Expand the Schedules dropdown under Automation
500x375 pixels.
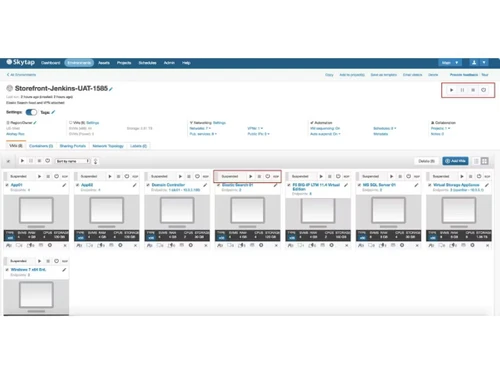[x=385, y=128]
